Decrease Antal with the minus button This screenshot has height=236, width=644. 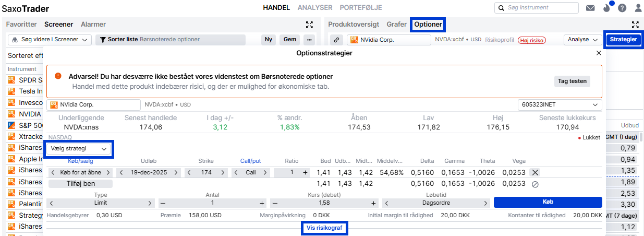[x=163, y=203]
